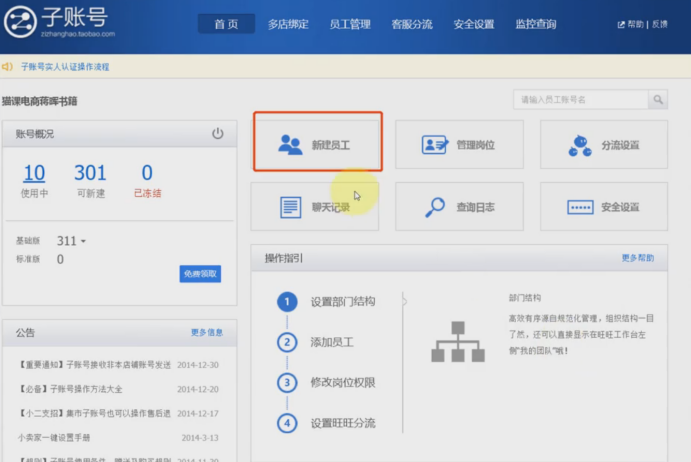
Task: Switch to 监控查询 tab
Action: (536, 24)
